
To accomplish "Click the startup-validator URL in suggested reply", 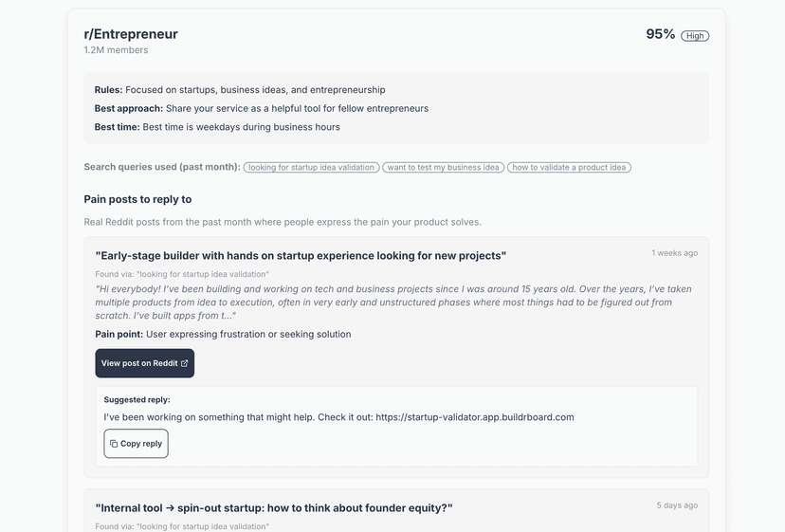I will pyautogui.click(x=474, y=417).
